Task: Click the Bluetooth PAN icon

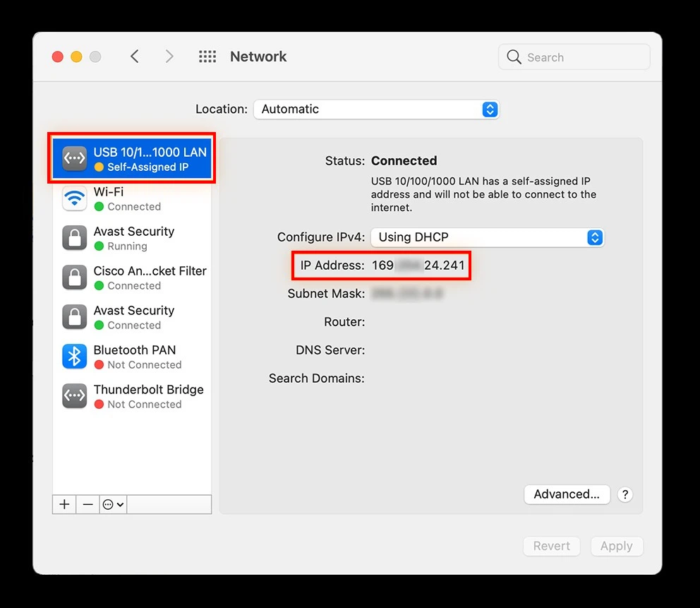Action: pos(74,357)
